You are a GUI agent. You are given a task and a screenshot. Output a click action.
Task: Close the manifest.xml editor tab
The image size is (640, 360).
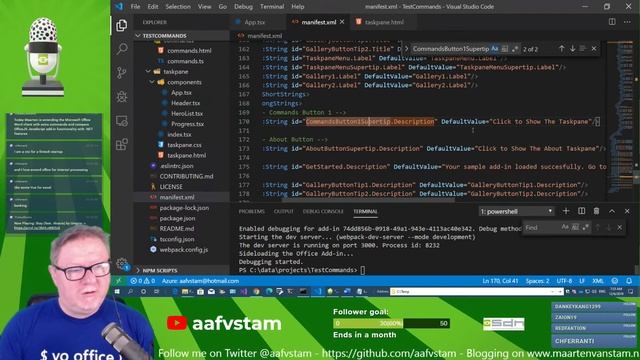(342, 22)
